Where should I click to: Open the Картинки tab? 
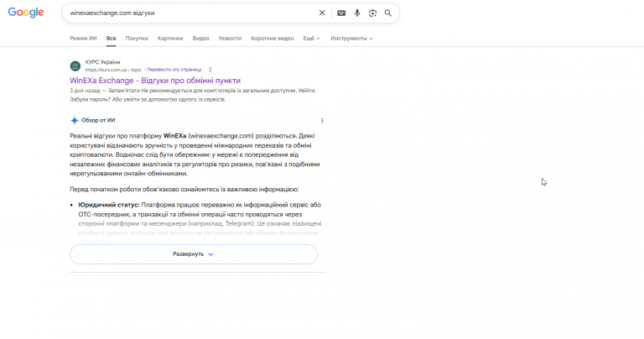point(170,39)
